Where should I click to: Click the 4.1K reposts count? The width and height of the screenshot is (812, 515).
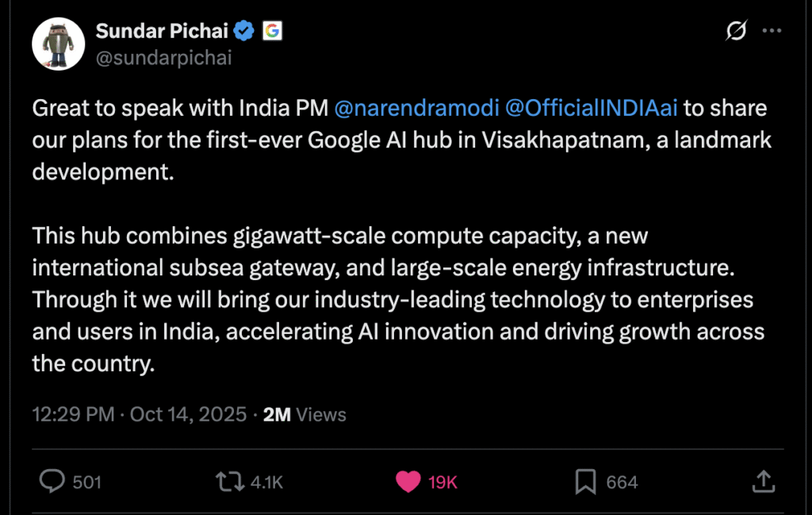pos(266,482)
